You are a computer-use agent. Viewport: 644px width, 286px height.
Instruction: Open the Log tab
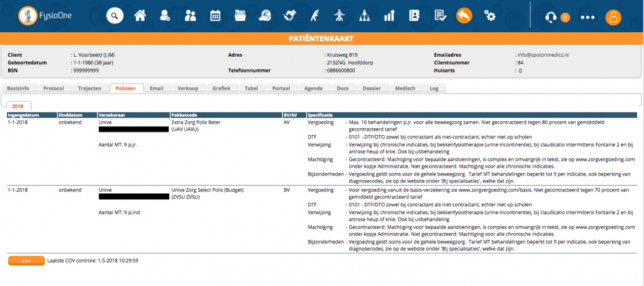[x=434, y=88]
